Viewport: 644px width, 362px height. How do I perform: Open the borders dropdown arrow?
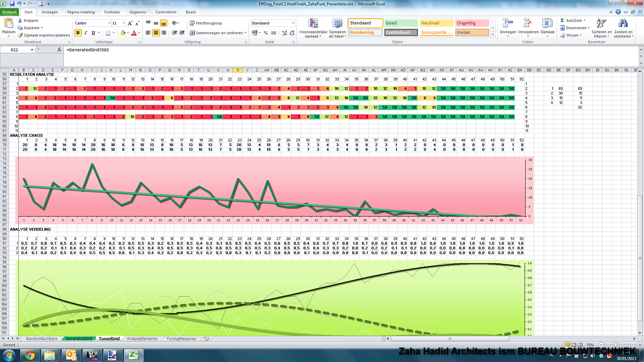(x=114, y=33)
